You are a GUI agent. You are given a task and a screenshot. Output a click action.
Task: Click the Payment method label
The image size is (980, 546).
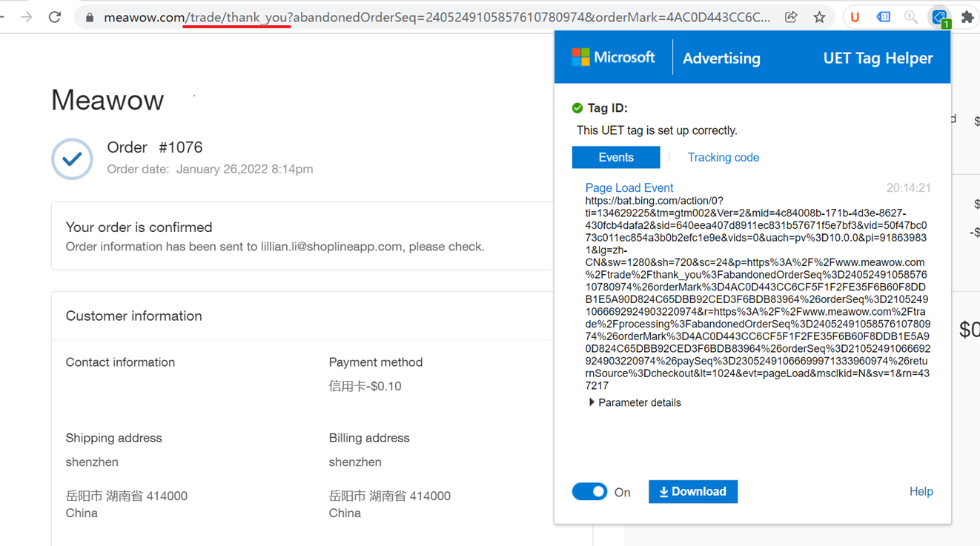376,362
